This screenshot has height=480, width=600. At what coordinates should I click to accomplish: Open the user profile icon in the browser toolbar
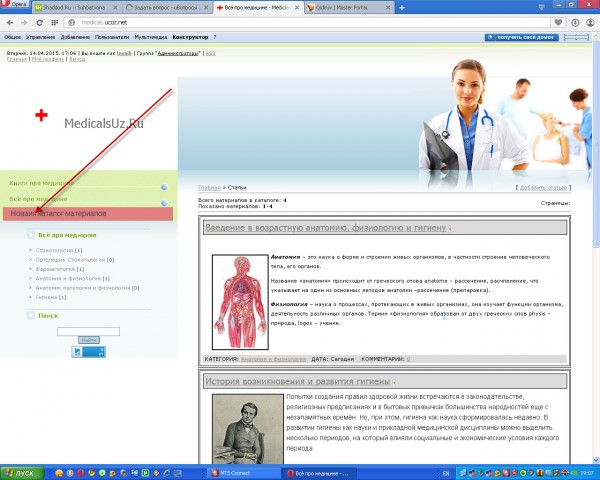pyautogui.click(x=590, y=23)
